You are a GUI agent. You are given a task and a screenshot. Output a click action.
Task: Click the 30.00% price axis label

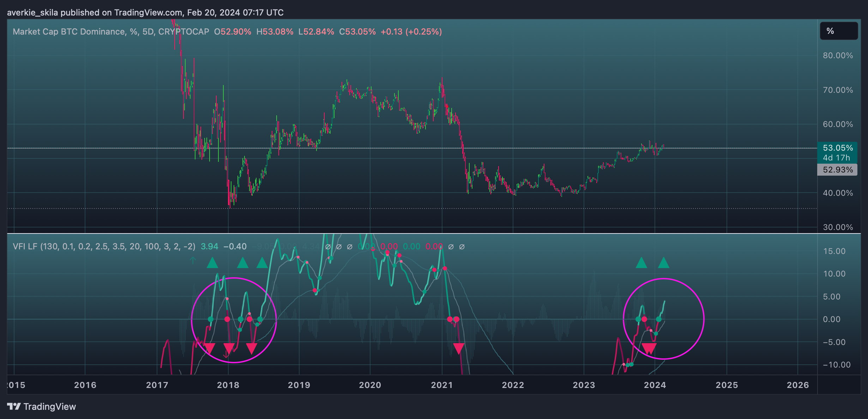838,227
